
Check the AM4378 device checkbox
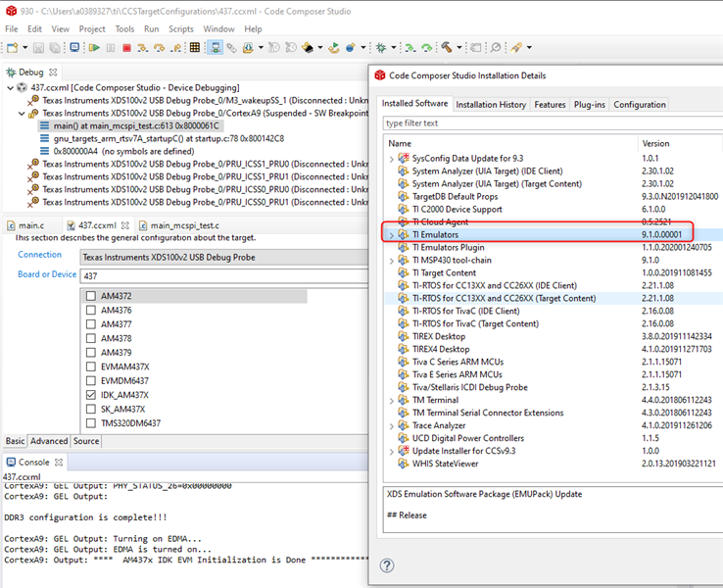91,338
